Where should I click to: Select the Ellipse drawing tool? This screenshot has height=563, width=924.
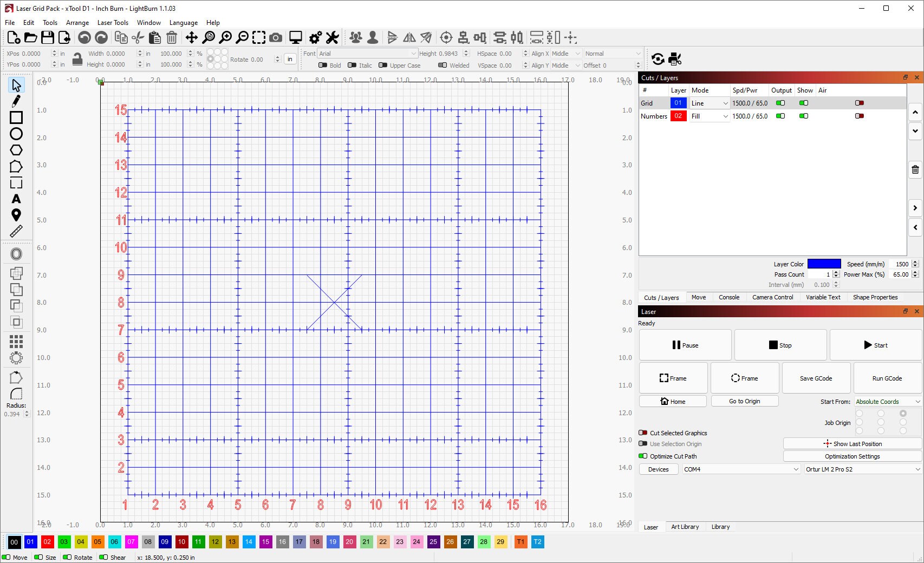point(16,134)
